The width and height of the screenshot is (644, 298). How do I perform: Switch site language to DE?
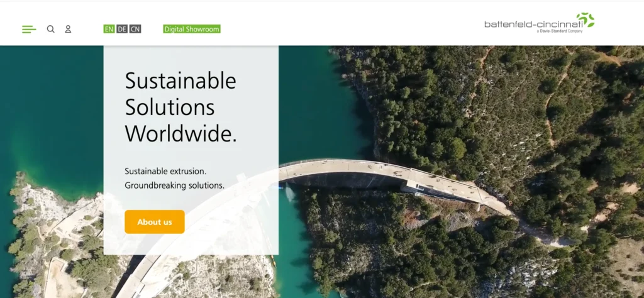pyautogui.click(x=122, y=29)
